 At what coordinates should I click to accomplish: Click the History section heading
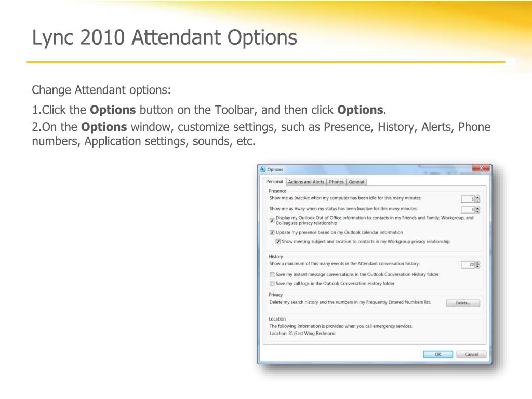pyautogui.click(x=275, y=257)
